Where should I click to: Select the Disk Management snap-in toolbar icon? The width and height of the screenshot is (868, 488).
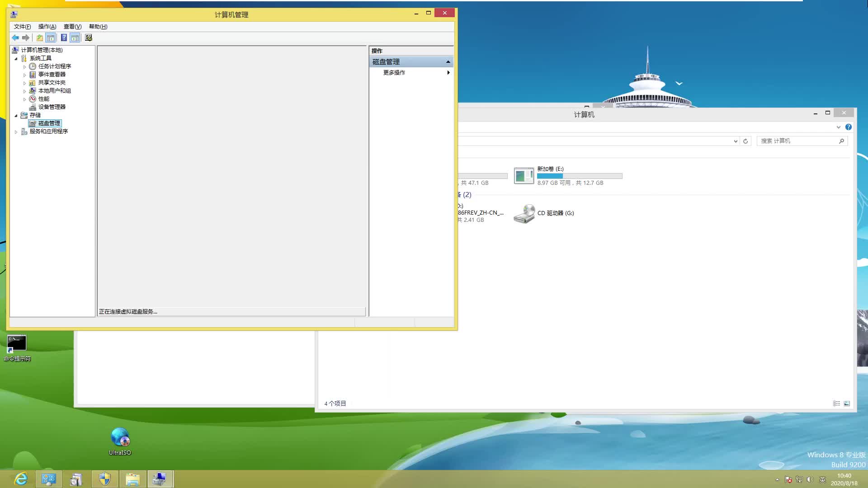pos(89,38)
